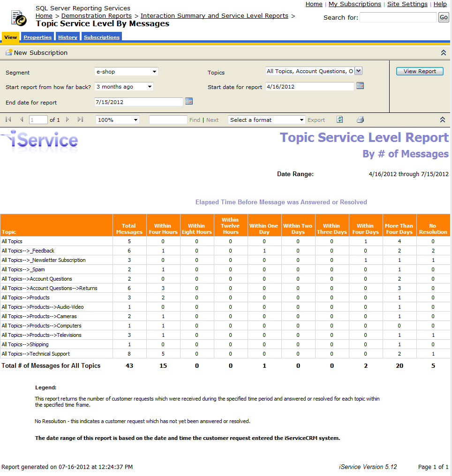
Task: Click the Within One Day column header
Action: tap(264, 225)
